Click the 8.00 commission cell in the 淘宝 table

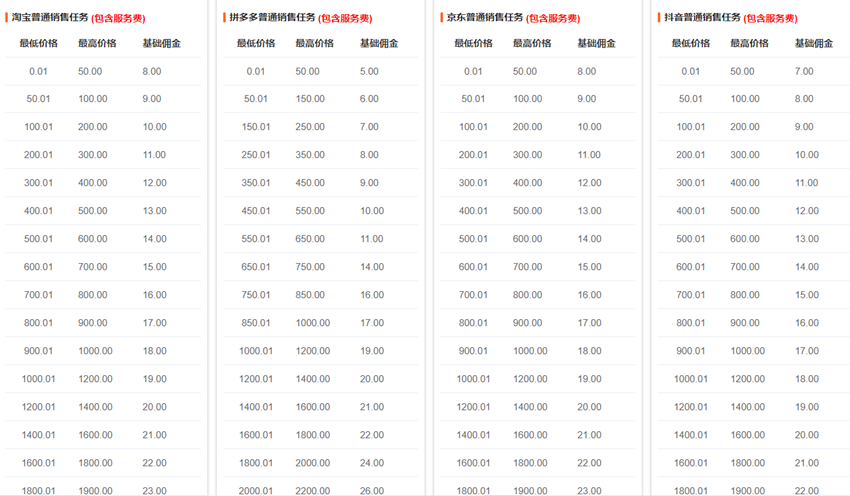tap(152, 71)
